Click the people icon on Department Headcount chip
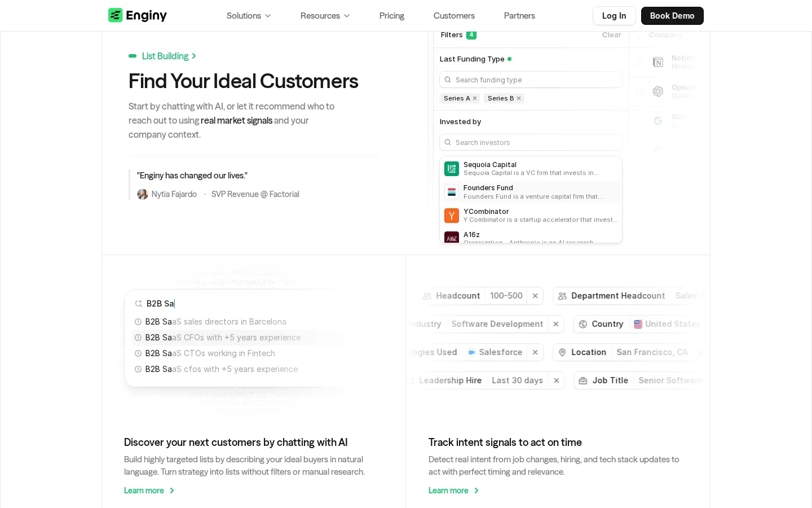This screenshot has height=508, width=812. point(562,296)
